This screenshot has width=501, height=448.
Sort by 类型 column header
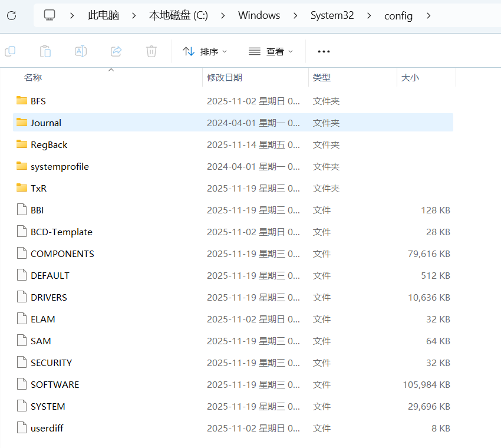coord(321,77)
